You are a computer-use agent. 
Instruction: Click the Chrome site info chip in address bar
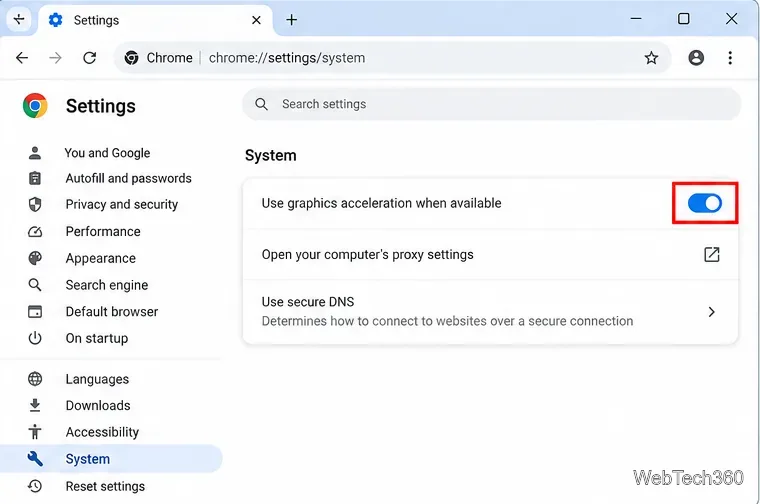click(x=158, y=58)
